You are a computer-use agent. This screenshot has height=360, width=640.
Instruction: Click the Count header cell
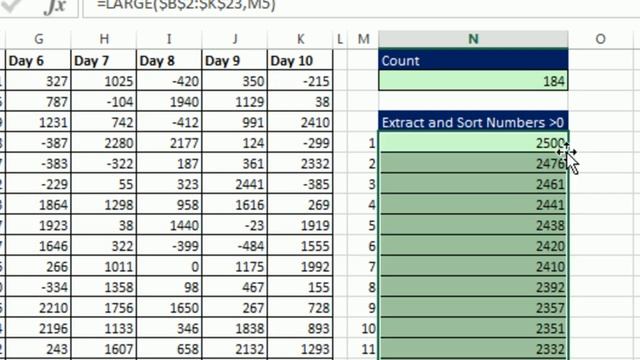[473, 60]
